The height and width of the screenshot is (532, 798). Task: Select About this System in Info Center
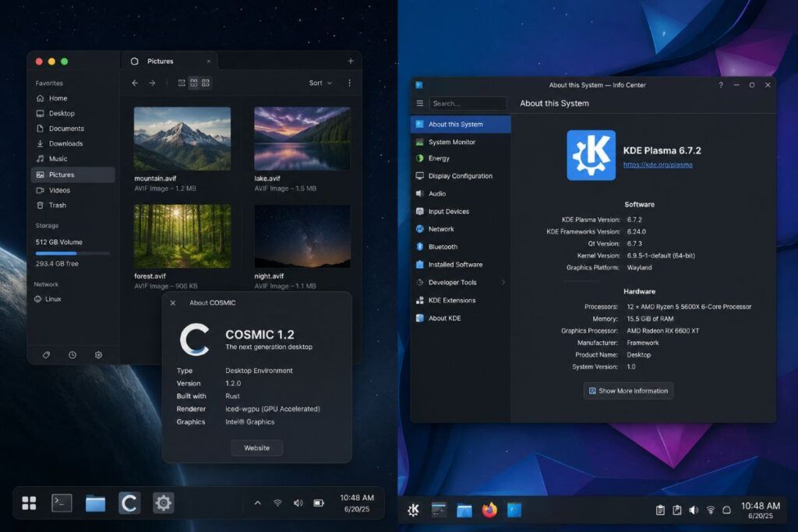(x=461, y=124)
